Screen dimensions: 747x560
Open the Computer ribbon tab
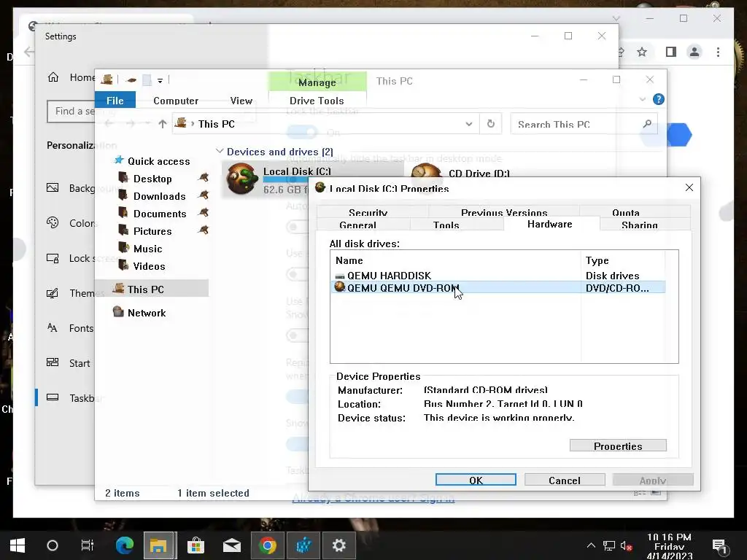point(176,101)
